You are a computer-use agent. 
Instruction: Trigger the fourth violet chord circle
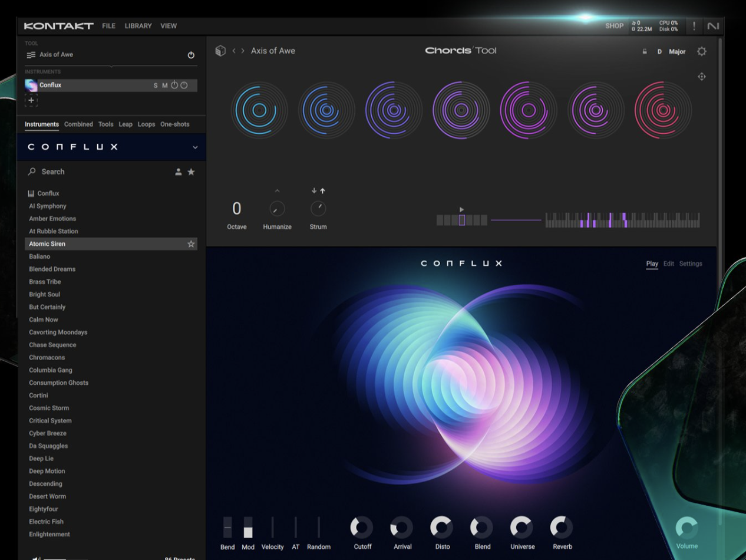pyautogui.click(x=461, y=110)
